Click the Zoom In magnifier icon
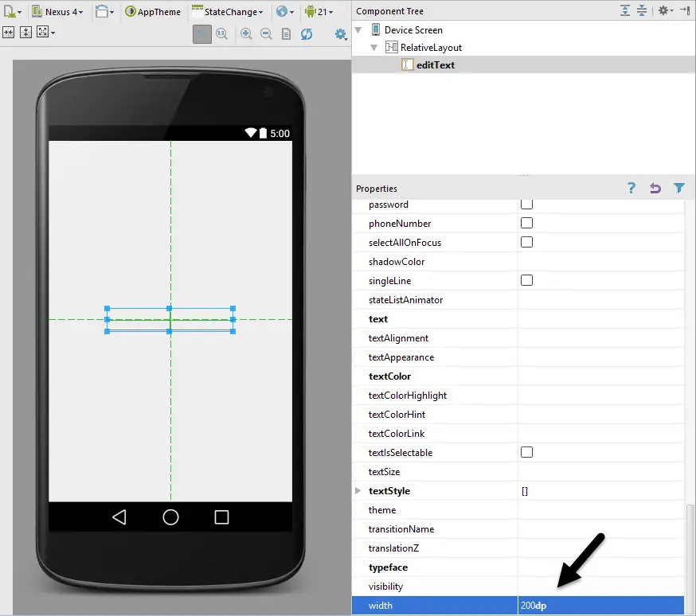The height and width of the screenshot is (616, 696). (246, 33)
